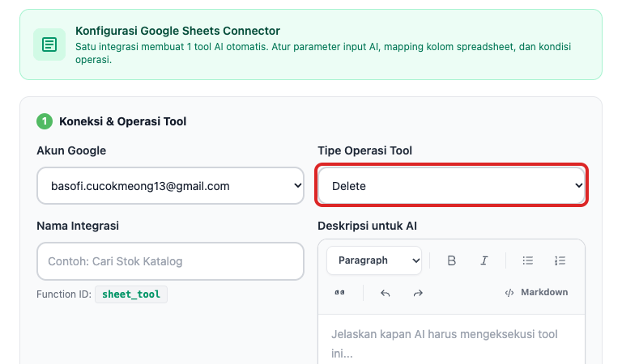Toggle bold formatting in description editor

[x=451, y=260]
